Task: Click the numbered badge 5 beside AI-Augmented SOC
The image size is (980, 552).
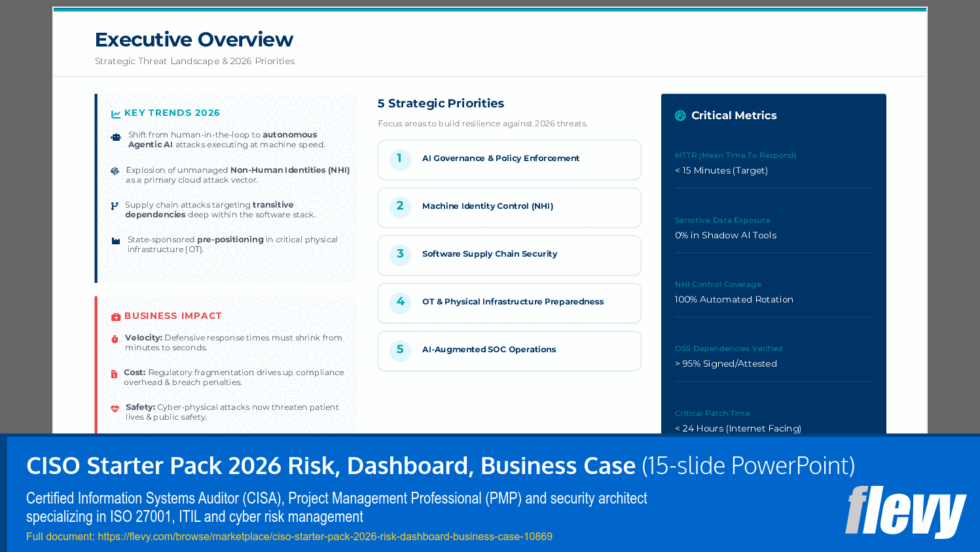Action: (x=400, y=350)
